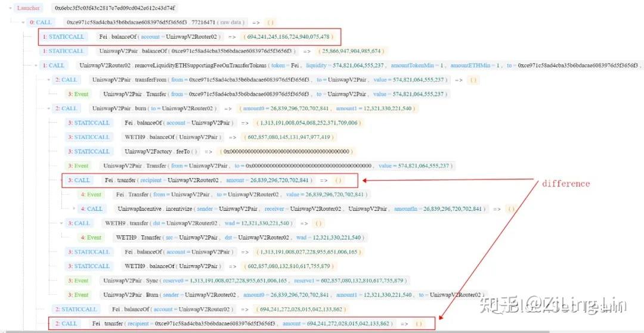Click the Fei.transfer recipient UniswapV2Router02 call text

(x=208, y=180)
